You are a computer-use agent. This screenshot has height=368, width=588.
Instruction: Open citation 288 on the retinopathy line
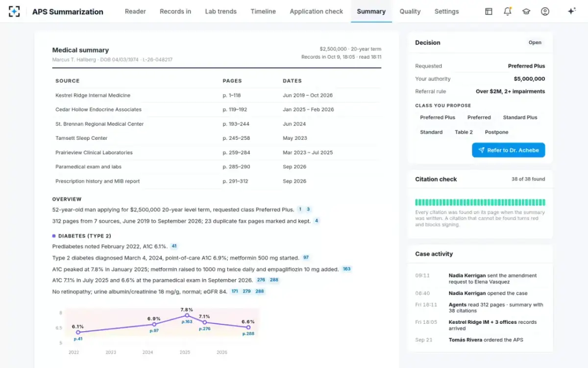tap(259, 291)
